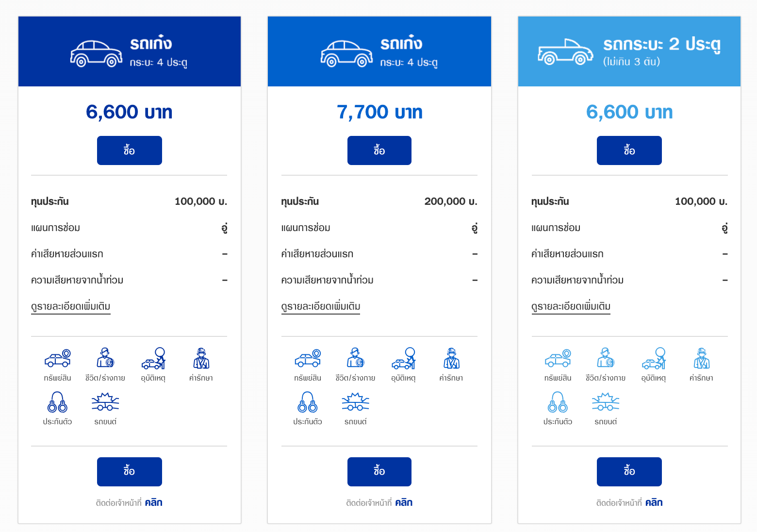Click the อุบัติเหตุ icon in the dark-blue รถเก๋ง 6,600 card
Viewport: 757px width, 532px height.
[153, 358]
